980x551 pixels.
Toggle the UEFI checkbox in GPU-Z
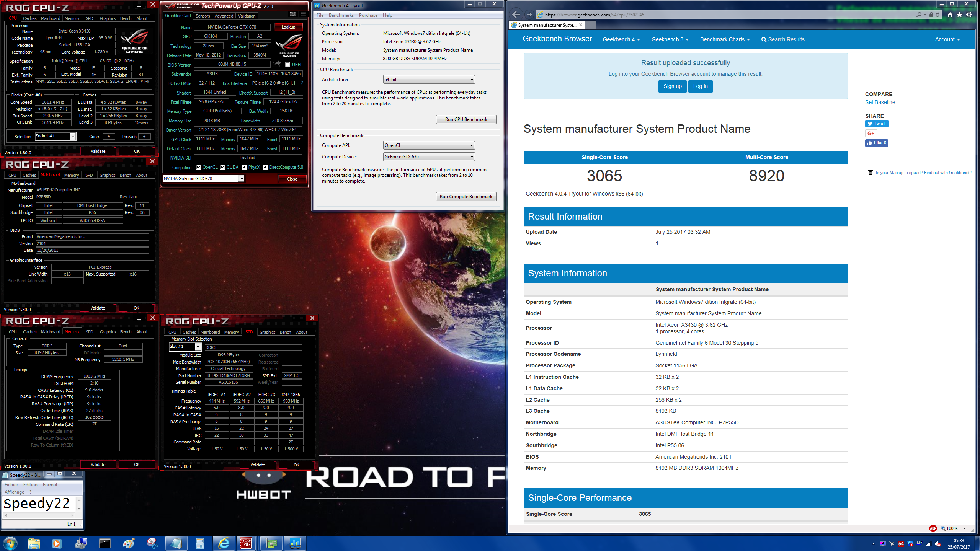pos(287,65)
